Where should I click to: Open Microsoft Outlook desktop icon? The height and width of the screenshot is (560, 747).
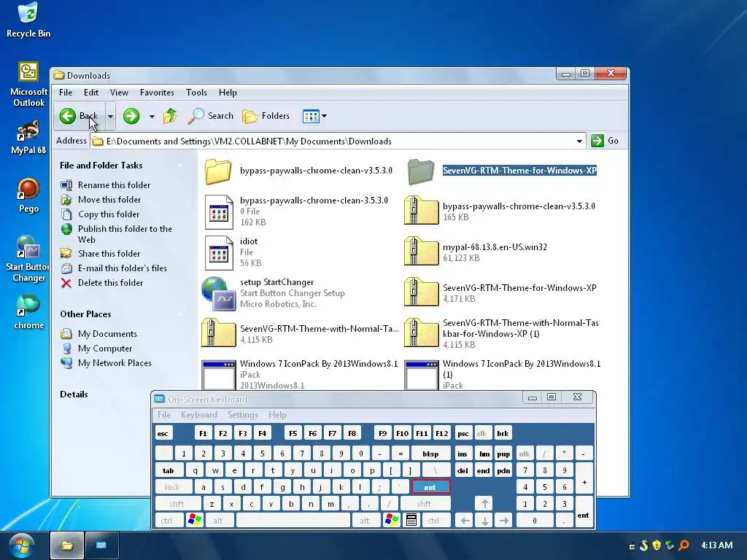(x=28, y=85)
